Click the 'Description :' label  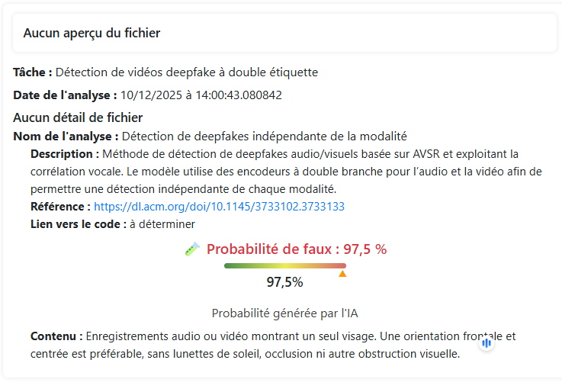point(65,154)
